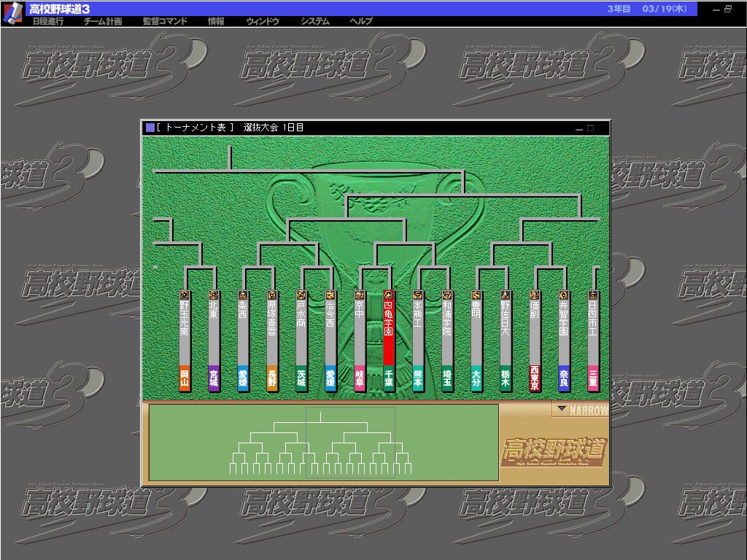Click the blue 愛媛 tag under 条西
The height and width of the screenshot is (560, 747).
(x=242, y=378)
